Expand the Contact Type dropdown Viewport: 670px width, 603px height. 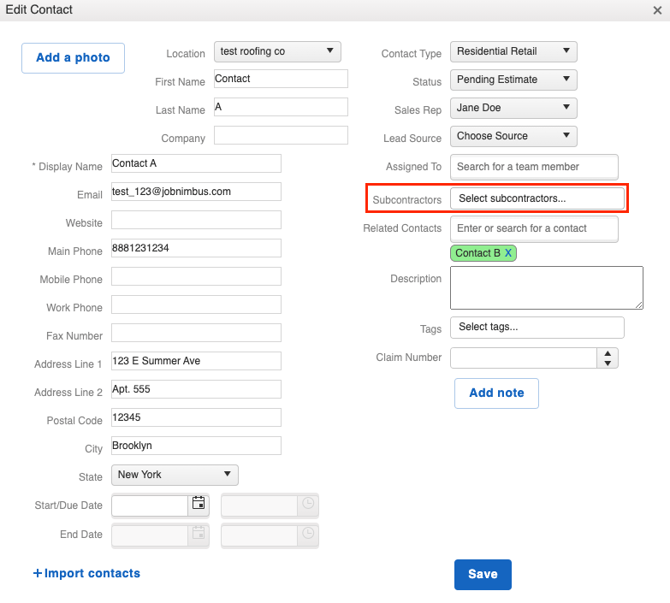click(x=514, y=52)
